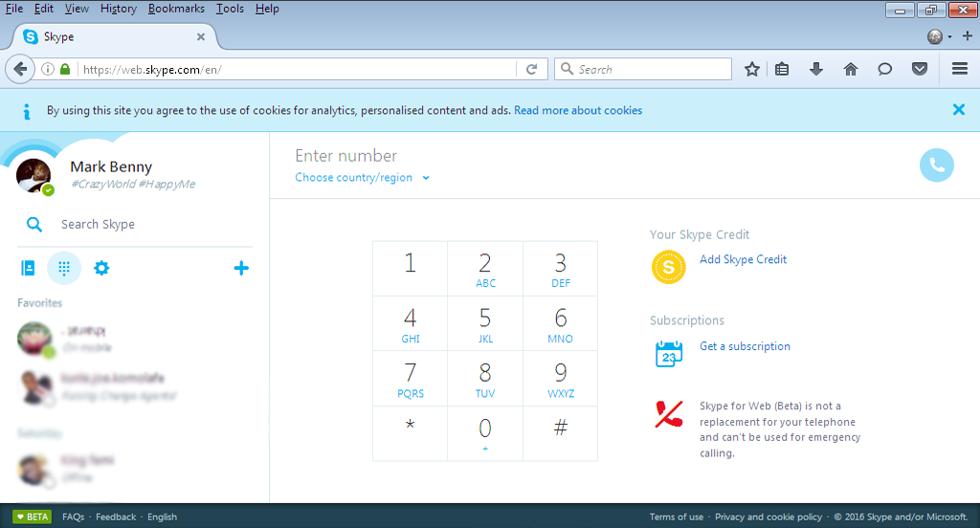Open the Pocket toolbar icon
Viewport: 980px width, 528px height.
pos(920,69)
